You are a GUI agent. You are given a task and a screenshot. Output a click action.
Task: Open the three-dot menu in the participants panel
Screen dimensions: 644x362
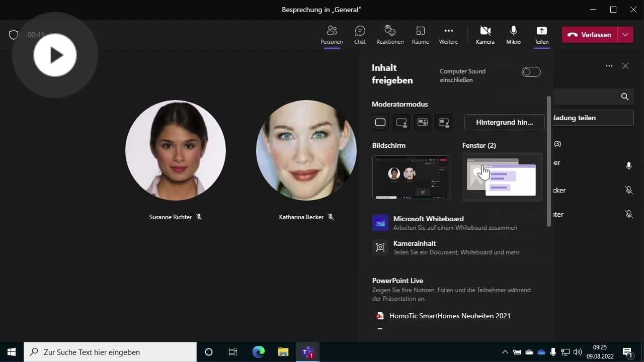pyautogui.click(x=609, y=66)
